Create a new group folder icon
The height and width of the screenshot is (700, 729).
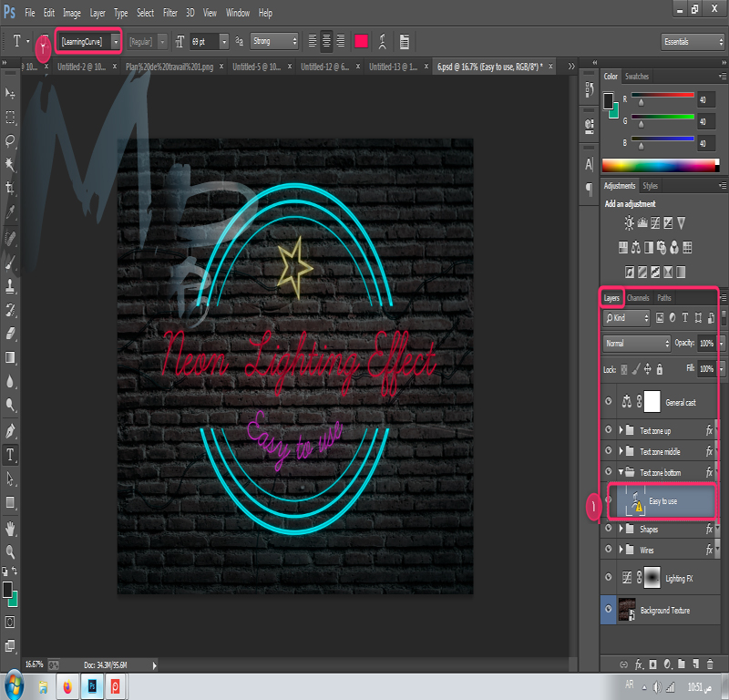coord(681,664)
